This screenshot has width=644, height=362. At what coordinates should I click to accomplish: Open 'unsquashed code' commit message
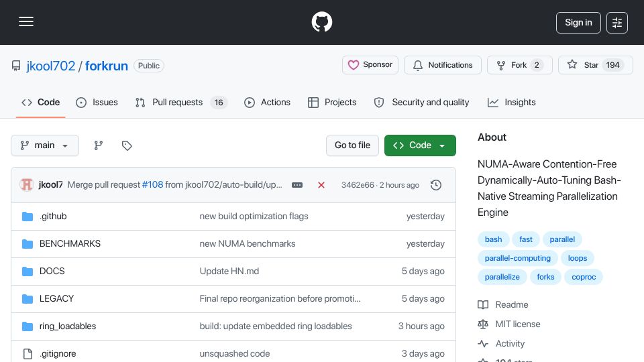point(235,354)
